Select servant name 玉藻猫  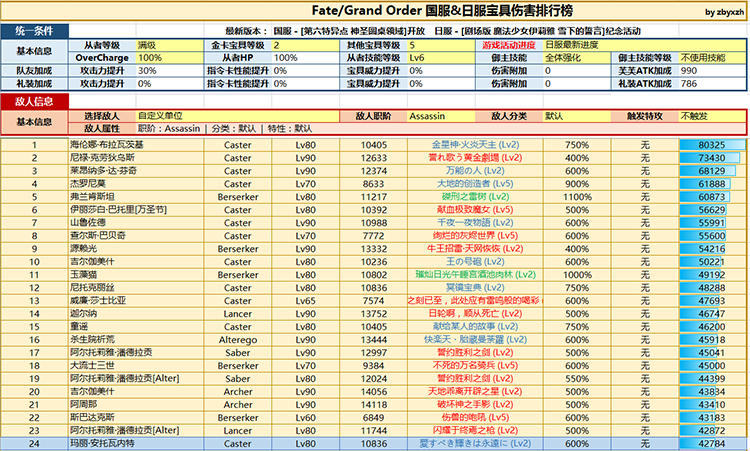pos(84,275)
